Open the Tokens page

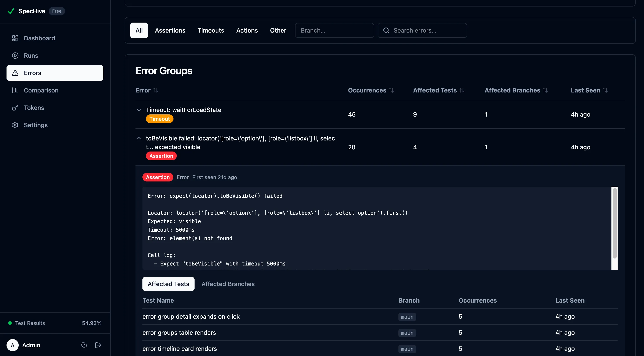(55, 108)
